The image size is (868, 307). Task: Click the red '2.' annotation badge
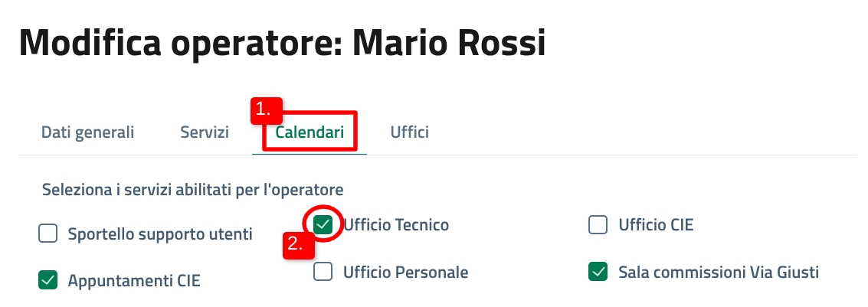click(x=296, y=246)
